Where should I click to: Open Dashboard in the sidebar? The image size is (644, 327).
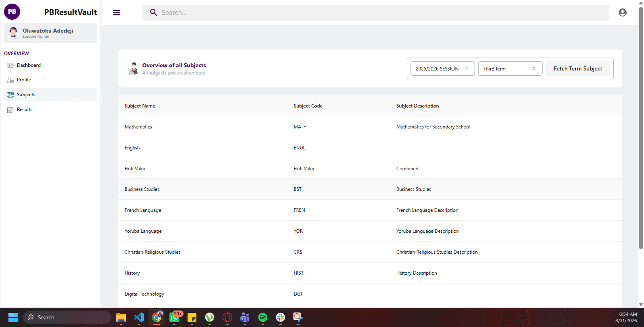[50, 65]
